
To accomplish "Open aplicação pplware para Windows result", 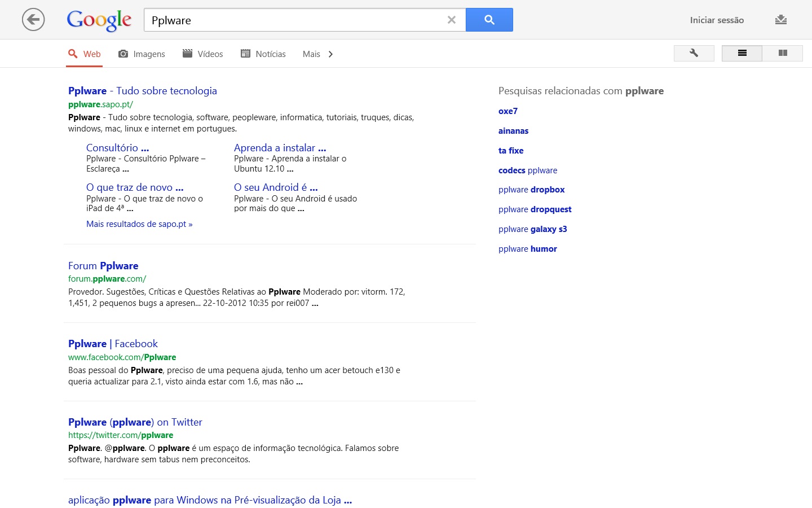I will click(210, 500).
